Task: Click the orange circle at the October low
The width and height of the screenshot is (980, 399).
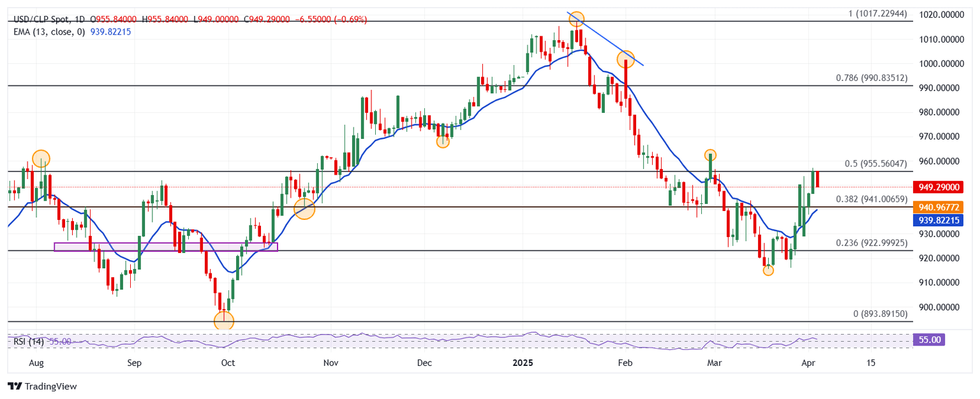Action: (224, 321)
